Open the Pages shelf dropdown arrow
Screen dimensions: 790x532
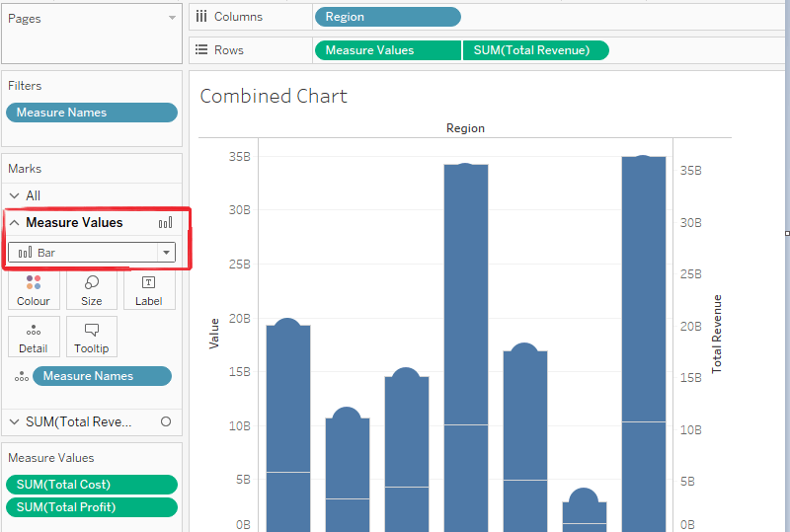(x=172, y=18)
